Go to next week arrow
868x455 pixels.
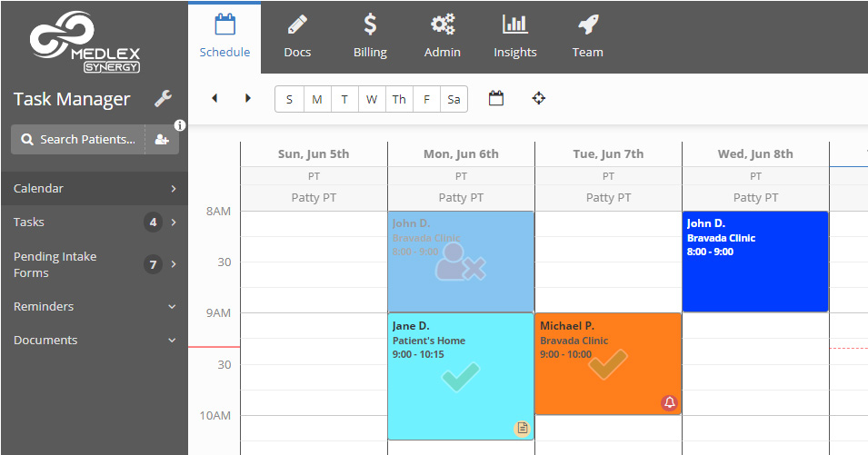click(248, 98)
